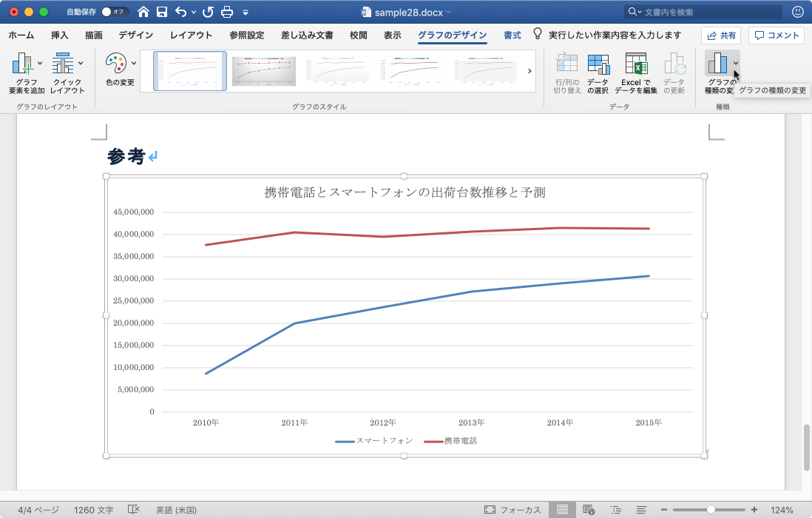Redo the action with the circular arrow
Viewport: 812px width, 518px height.
pos(209,12)
